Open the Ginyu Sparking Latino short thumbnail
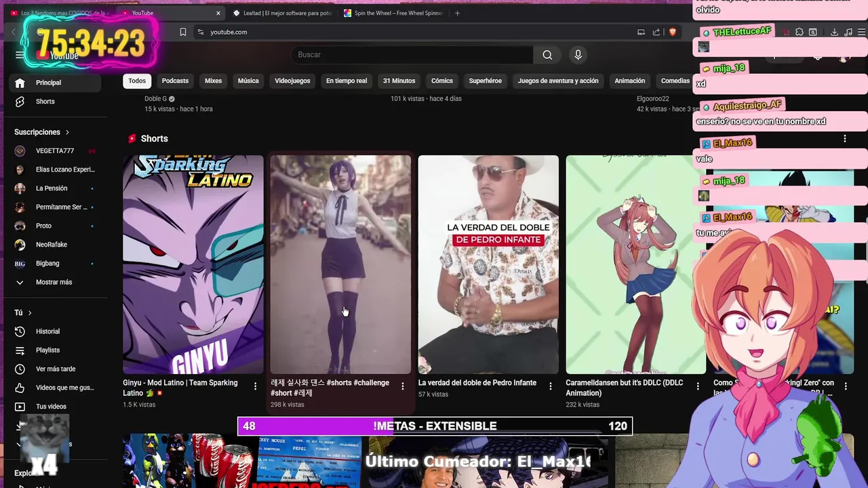 (193, 264)
